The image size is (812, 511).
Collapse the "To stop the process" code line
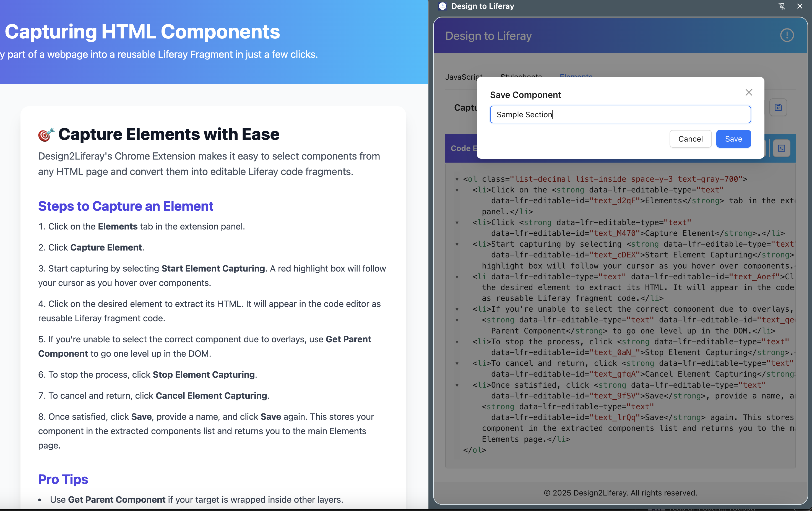[457, 342]
